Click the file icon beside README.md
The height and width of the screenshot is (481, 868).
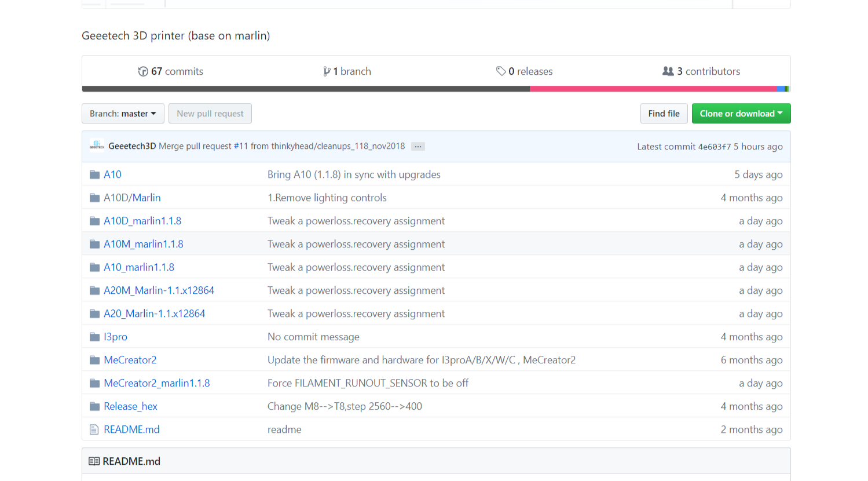click(x=94, y=429)
